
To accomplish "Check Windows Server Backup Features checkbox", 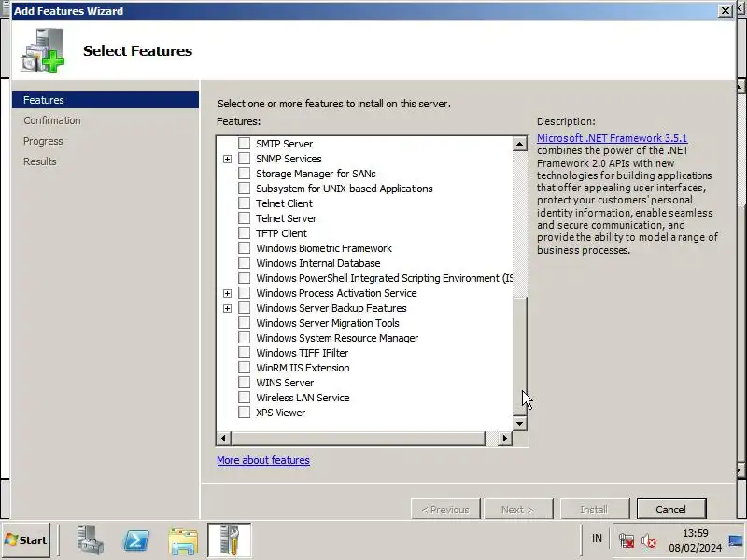I will pos(244,308).
